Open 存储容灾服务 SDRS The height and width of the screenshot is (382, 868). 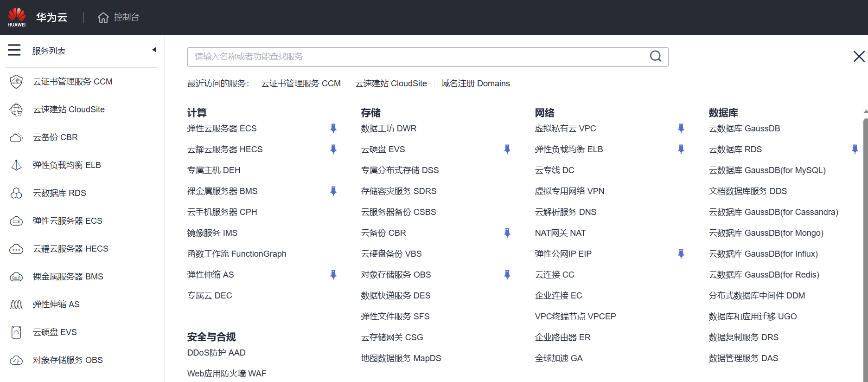tap(399, 191)
